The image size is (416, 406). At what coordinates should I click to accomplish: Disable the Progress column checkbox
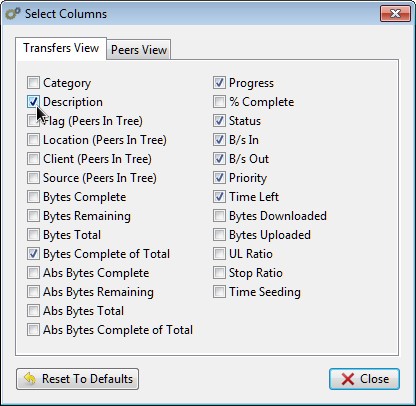[219, 83]
